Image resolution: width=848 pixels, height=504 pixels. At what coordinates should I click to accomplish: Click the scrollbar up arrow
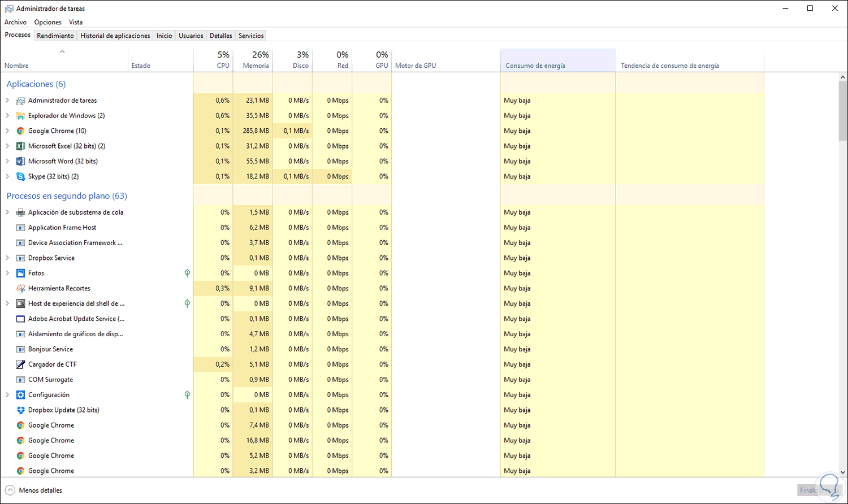point(843,77)
